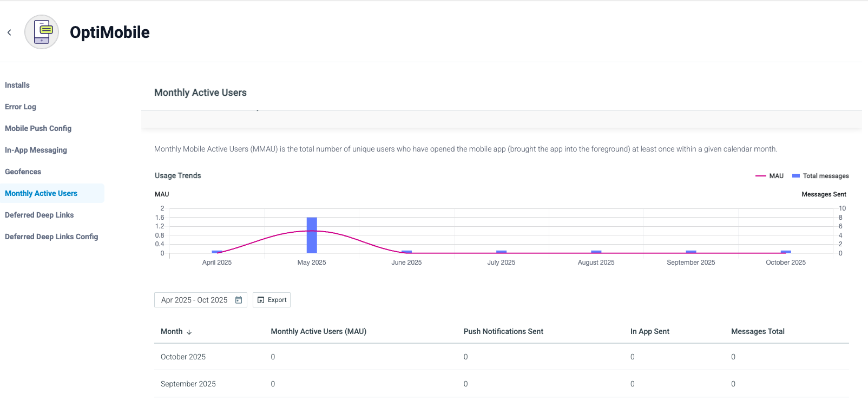The image size is (868, 400).
Task: Open the calendar icon in the date range field
Action: (x=239, y=300)
